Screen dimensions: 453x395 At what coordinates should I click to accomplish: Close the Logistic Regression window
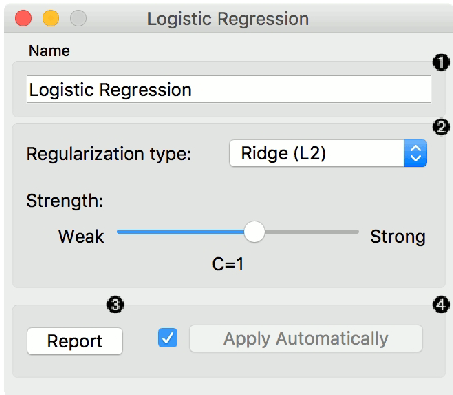click(x=24, y=18)
